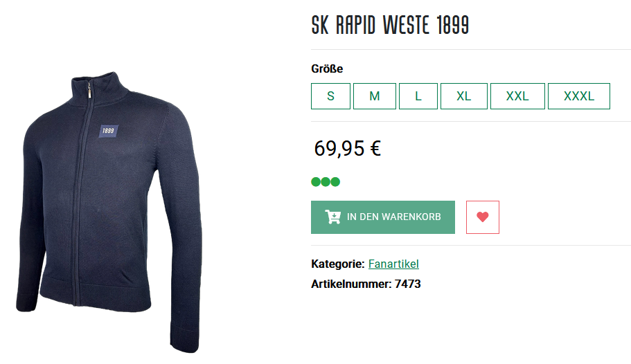Click the jacket zipper pull
The height and width of the screenshot is (364, 631).
click(x=89, y=90)
